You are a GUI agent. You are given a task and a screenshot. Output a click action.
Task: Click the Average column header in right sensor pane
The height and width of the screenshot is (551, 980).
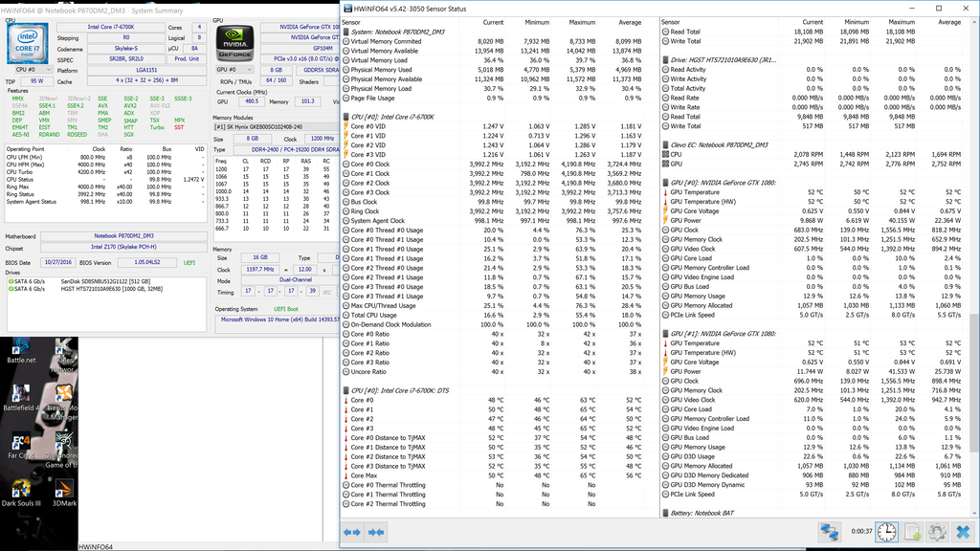pos(948,23)
